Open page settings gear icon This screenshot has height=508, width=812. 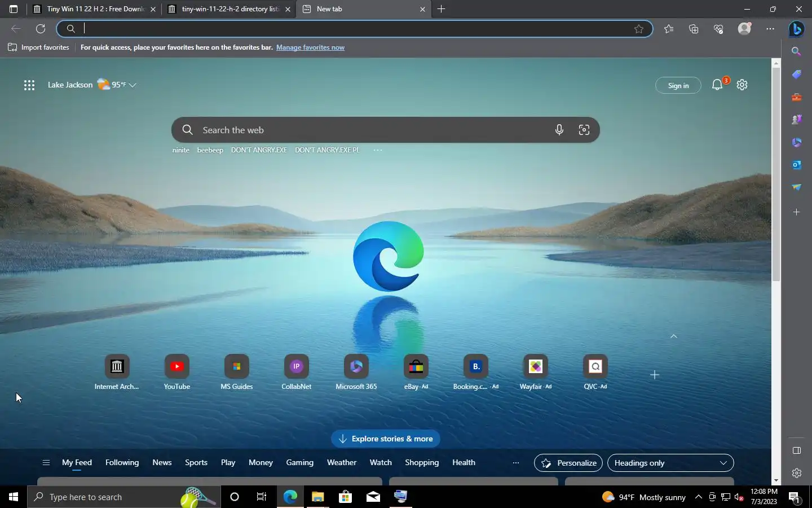[x=742, y=85]
